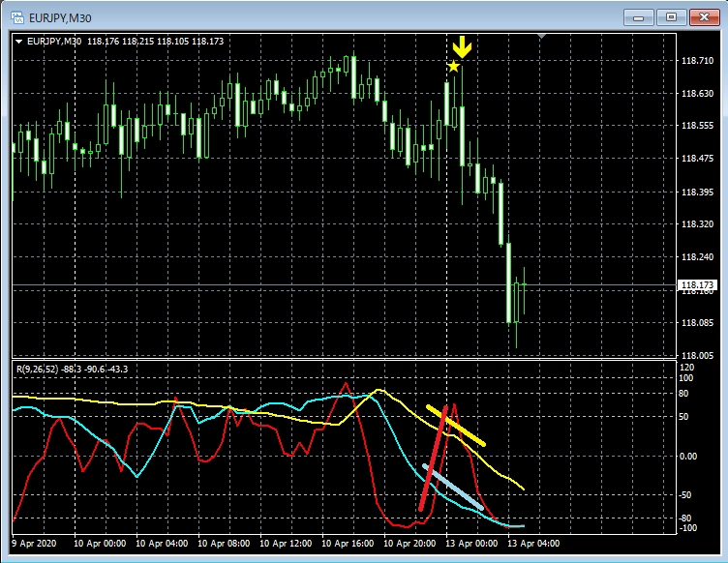
Task: Minimize the EURJPY chart window
Action: [x=640, y=16]
